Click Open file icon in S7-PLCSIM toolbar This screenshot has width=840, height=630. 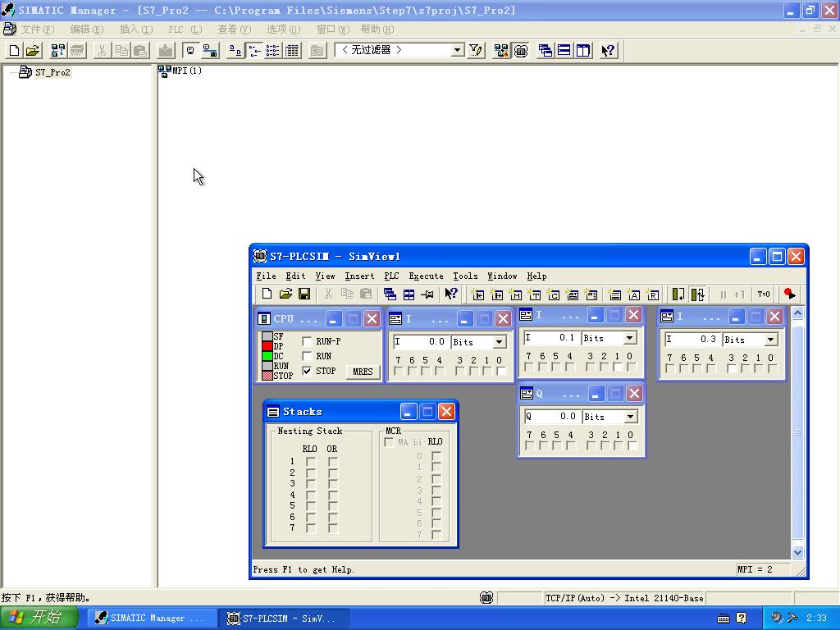point(285,294)
